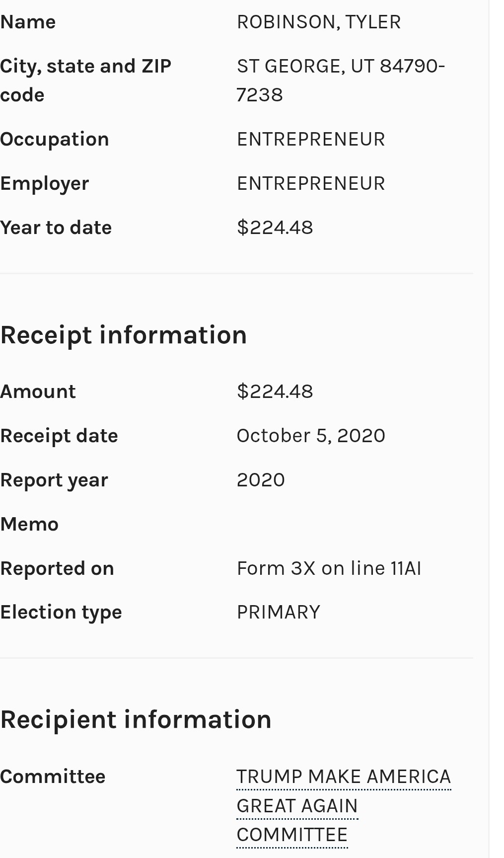Click the Receipt information heading
The height and width of the screenshot is (858, 504).
pos(124,335)
